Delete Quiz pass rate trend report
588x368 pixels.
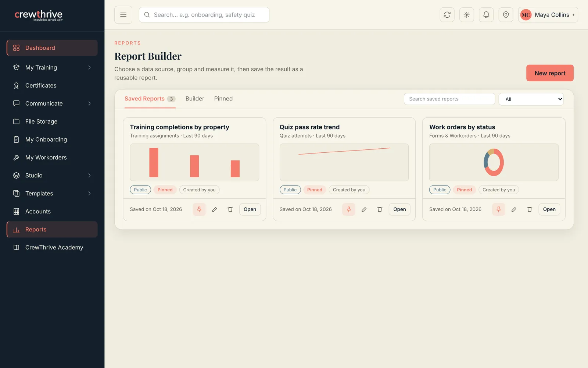click(x=380, y=209)
